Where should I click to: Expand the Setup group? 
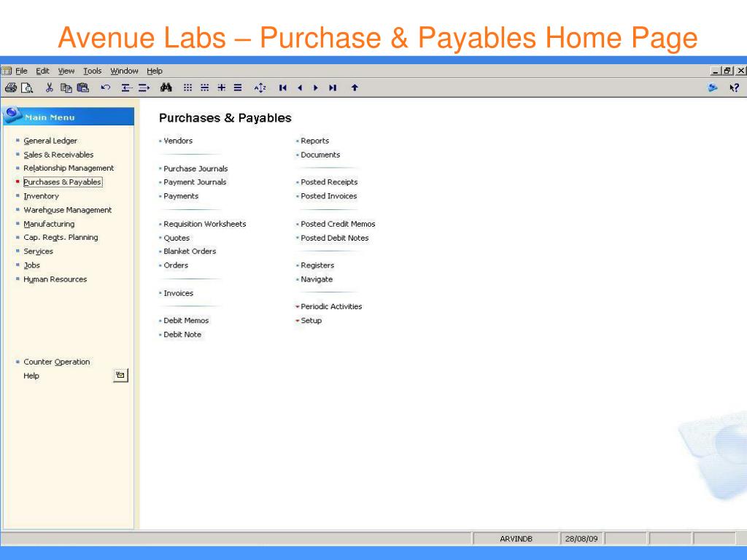pyautogui.click(x=309, y=321)
